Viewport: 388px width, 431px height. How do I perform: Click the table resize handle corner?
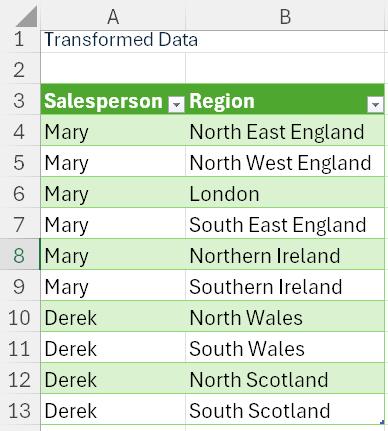[382, 422]
